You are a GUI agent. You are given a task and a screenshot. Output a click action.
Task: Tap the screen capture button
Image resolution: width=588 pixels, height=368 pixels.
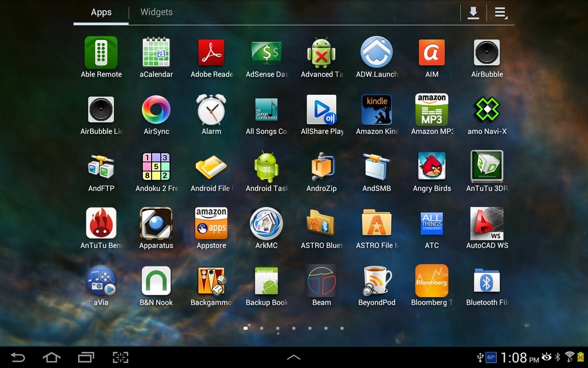(x=121, y=357)
